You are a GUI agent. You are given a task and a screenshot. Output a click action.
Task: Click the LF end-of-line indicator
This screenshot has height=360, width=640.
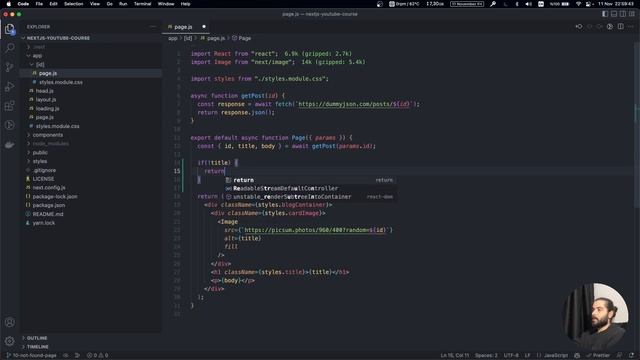(527, 356)
